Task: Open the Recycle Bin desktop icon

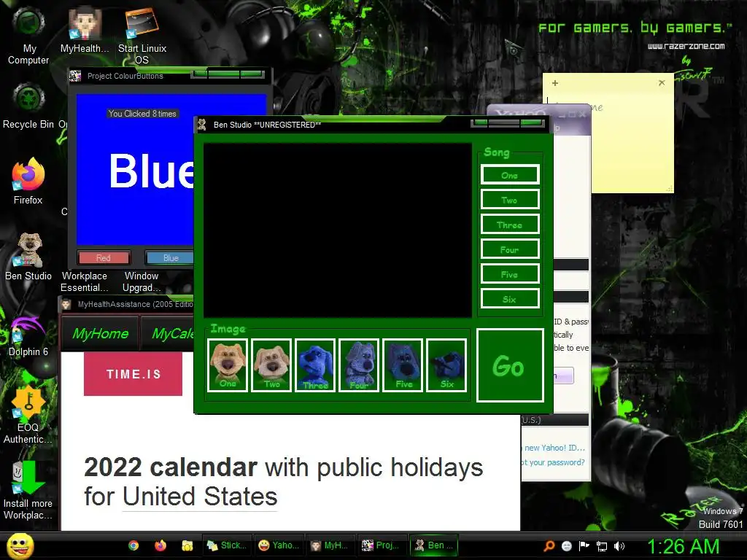Action: [x=28, y=106]
